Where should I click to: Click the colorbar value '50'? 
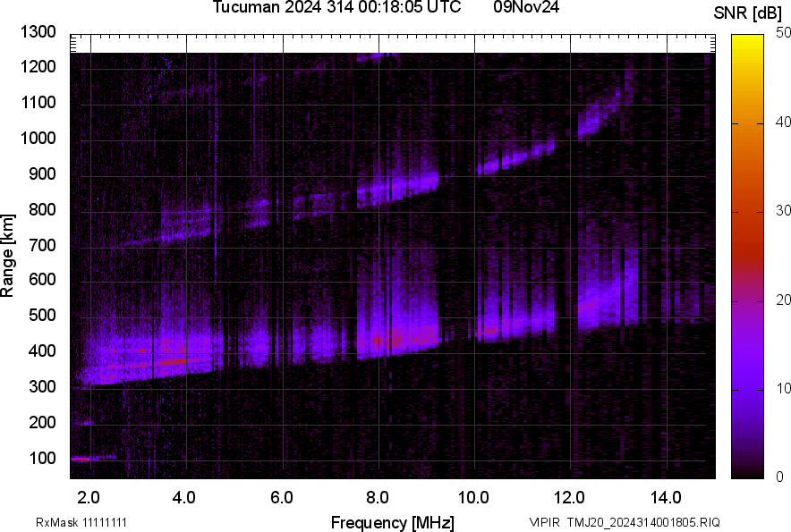click(x=783, y=33)
